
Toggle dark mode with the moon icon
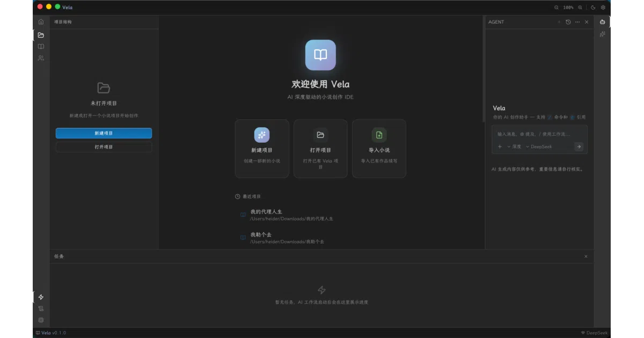(593, 8)
